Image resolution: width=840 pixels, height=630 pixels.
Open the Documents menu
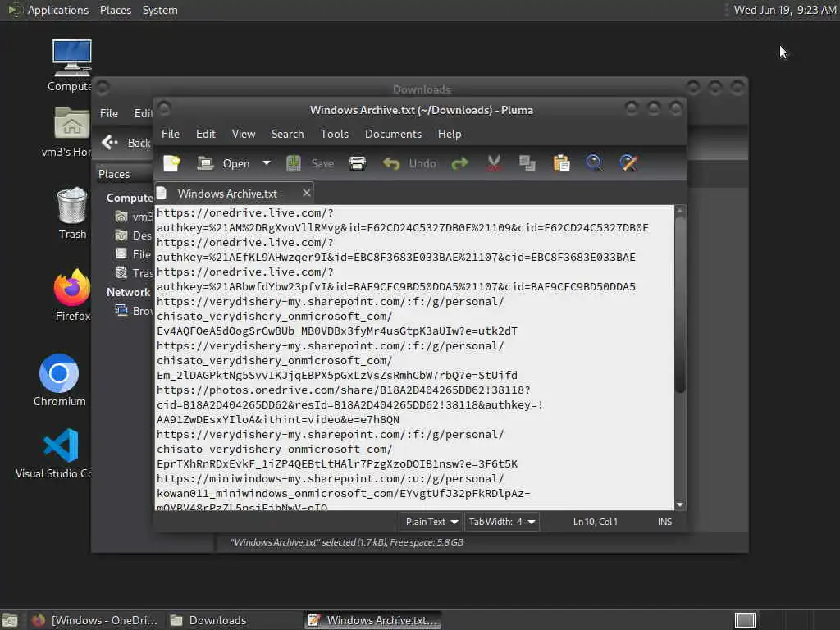tap(393, 134)
